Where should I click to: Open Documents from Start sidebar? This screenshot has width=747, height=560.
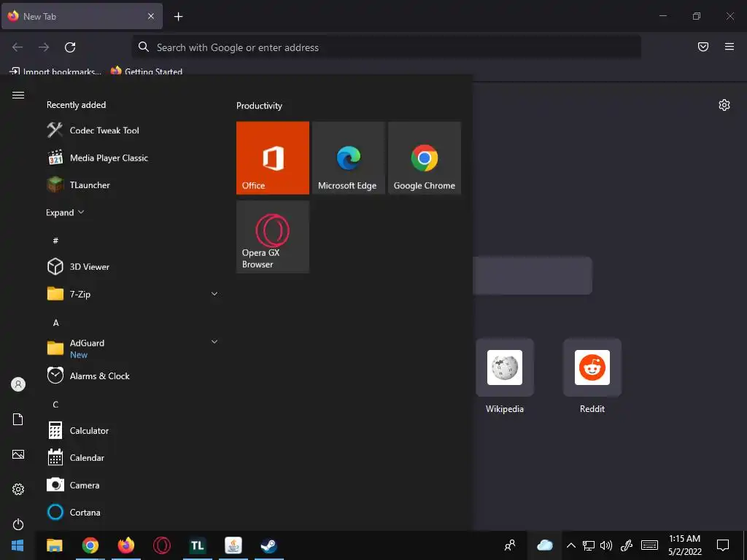point(18,419)
